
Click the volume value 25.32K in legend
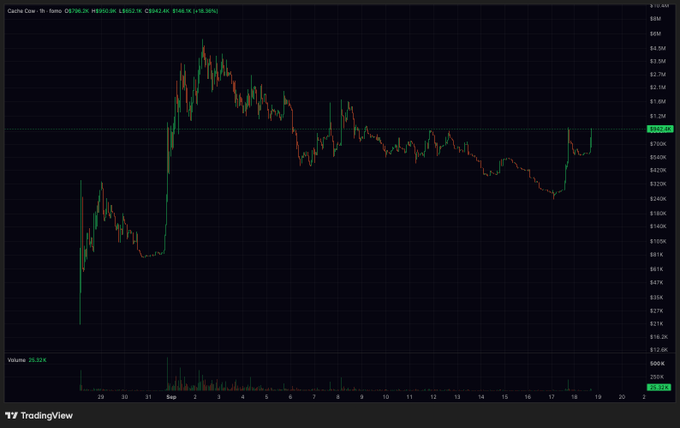[x=37, y=360]
